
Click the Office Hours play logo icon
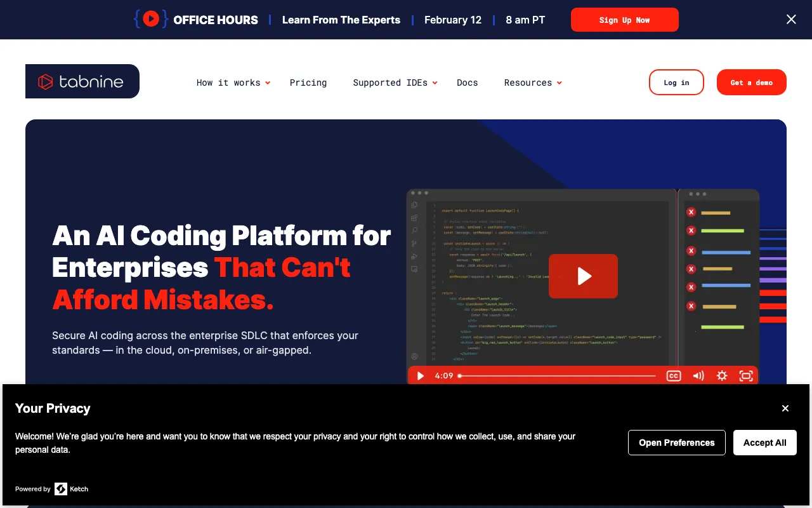click(150, 20)
